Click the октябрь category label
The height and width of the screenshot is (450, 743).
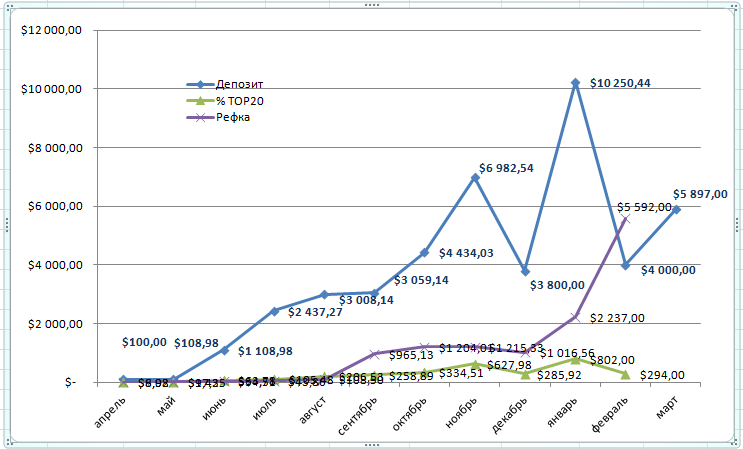click(410, 414)
